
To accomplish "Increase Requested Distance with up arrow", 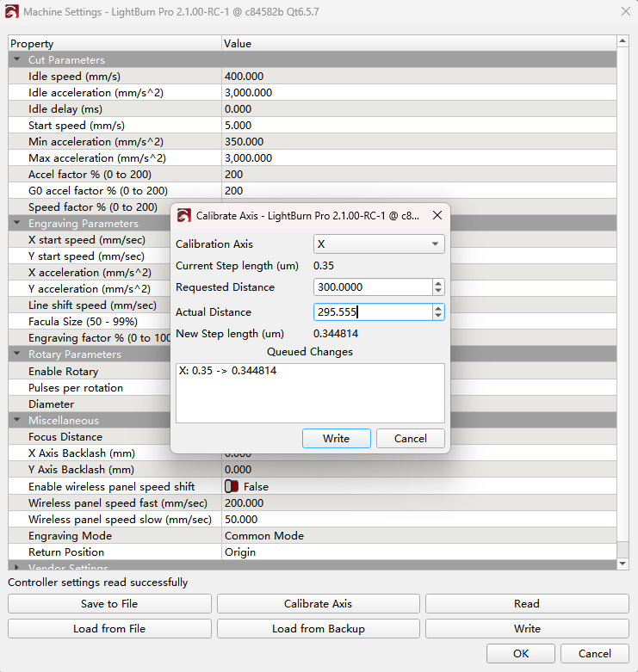I will coord(438,283).
